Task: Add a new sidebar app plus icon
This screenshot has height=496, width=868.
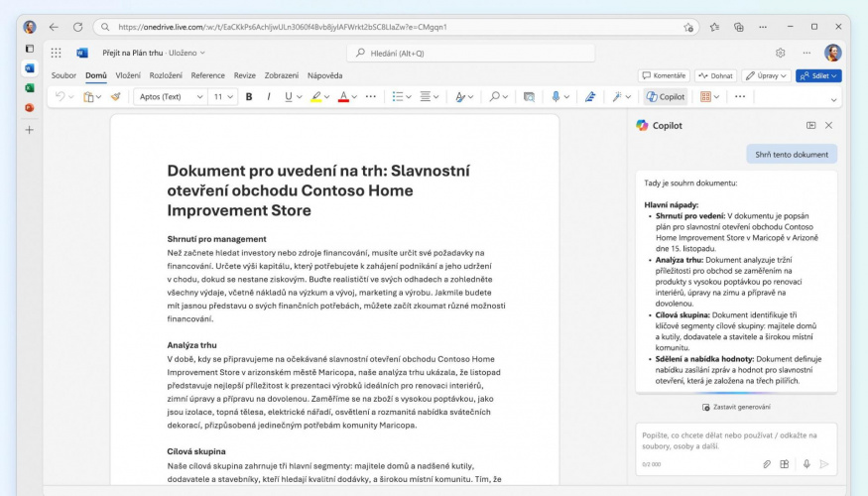Action: click(x=30, y=130)
